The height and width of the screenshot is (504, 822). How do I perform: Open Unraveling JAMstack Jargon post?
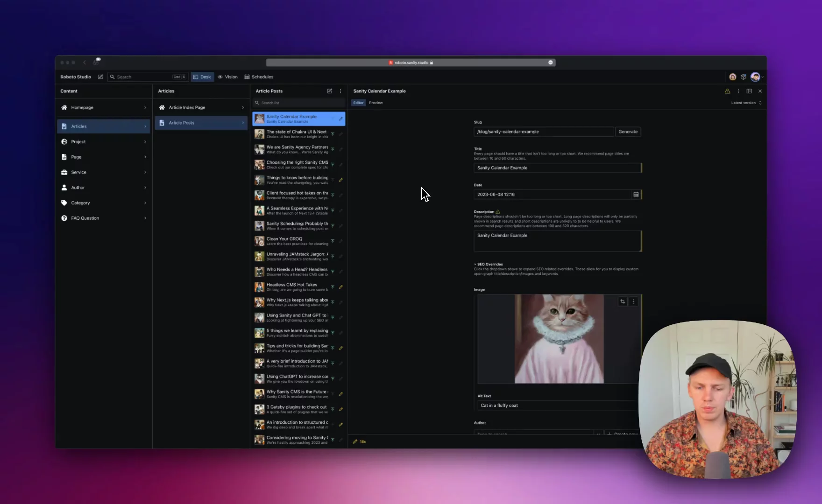(x=299, y=256)
